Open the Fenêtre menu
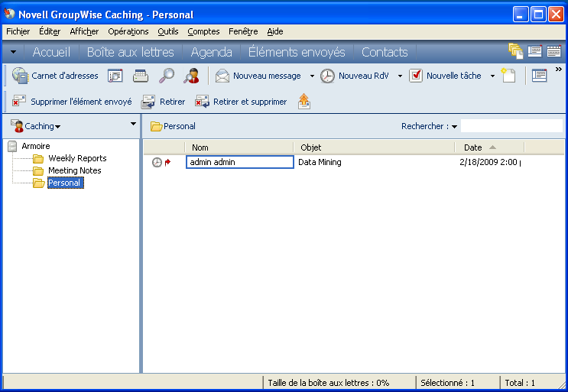Screen dimensions: 568x392 point(243,31)
